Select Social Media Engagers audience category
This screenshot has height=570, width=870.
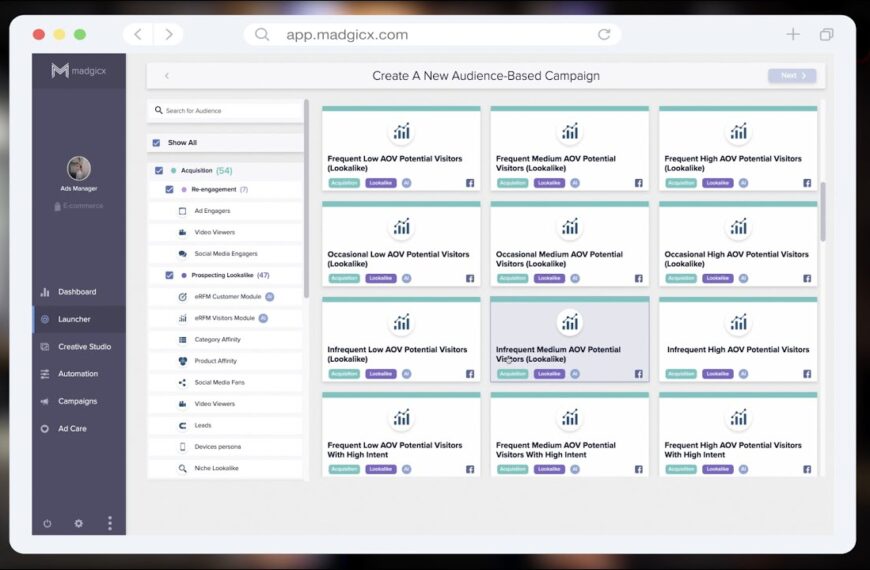225,254
